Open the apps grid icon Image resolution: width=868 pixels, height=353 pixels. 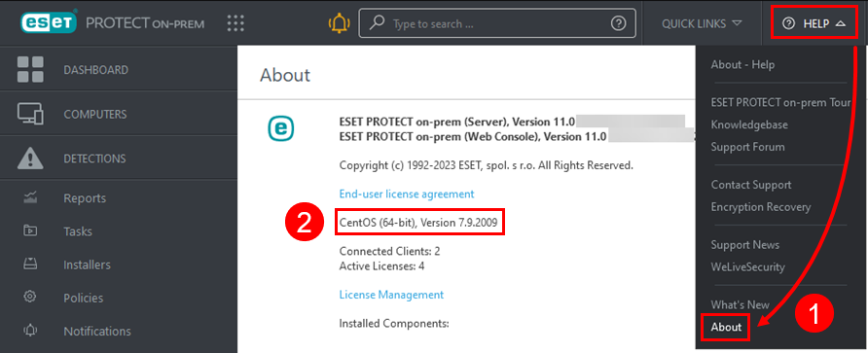click(x=235, y=23)
